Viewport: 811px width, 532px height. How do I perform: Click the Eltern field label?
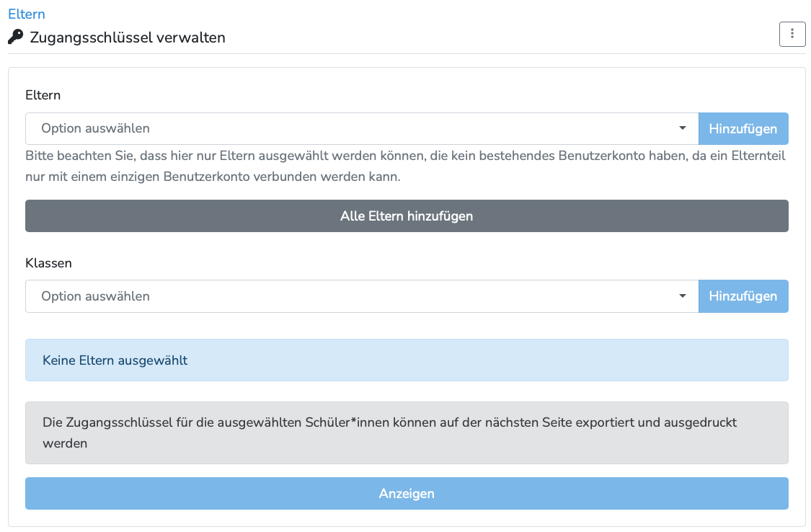point(43,95)
